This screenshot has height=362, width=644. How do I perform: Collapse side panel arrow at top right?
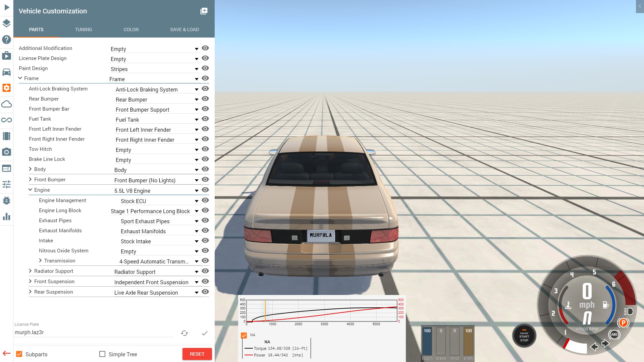[640, 6]
